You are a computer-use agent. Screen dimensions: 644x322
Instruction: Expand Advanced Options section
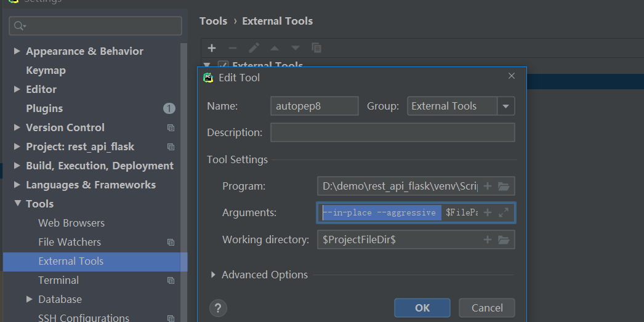click(213, 275)
